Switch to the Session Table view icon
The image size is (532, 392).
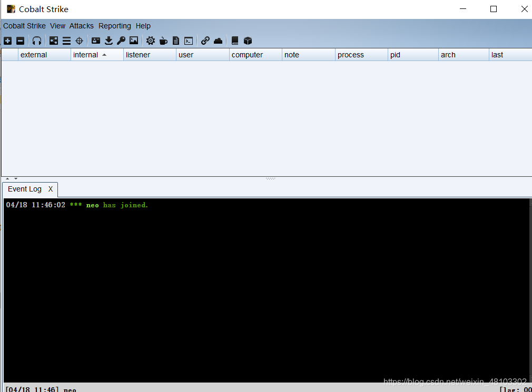66,41
